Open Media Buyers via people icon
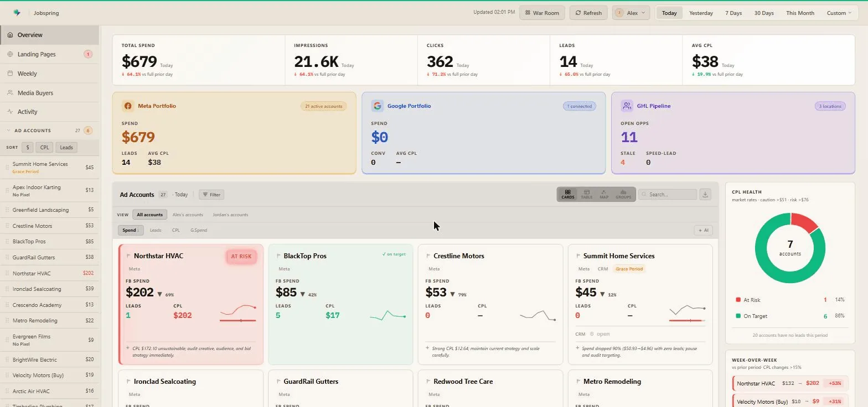The width and height of the screenshot is (868, 407). pos(10,93)
